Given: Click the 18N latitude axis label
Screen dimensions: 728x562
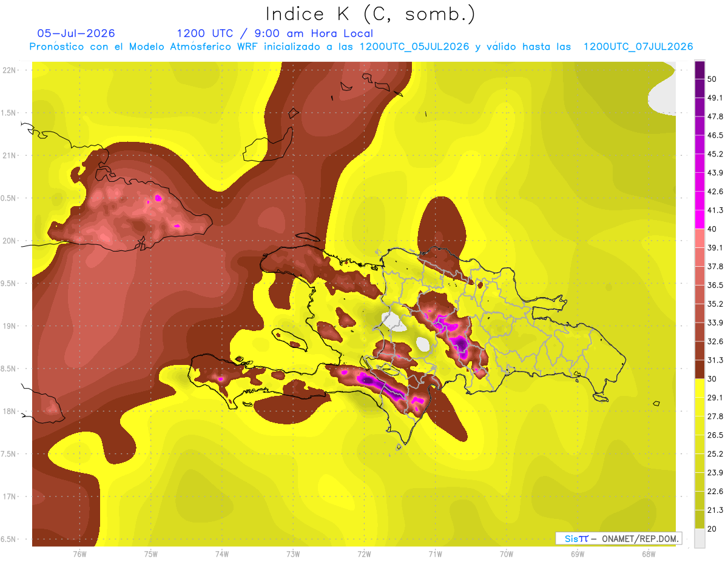Looking at the screenshot, I should click(x=10, y=412).
